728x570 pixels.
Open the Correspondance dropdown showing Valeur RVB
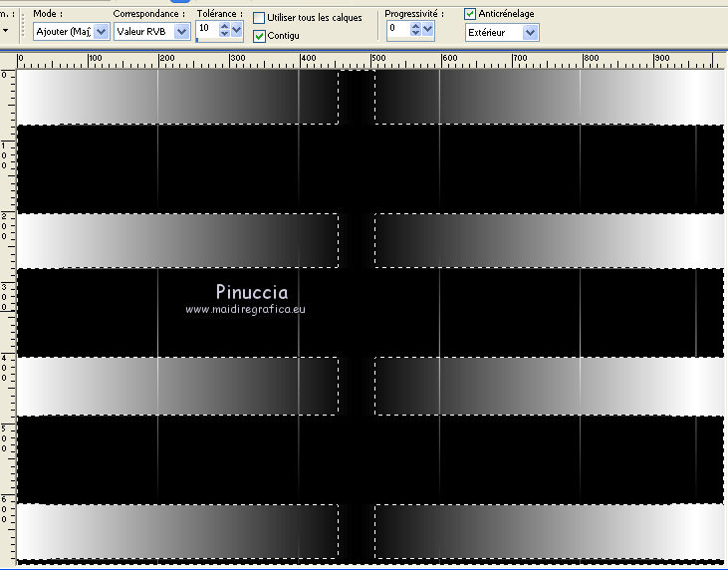point(151,32)
